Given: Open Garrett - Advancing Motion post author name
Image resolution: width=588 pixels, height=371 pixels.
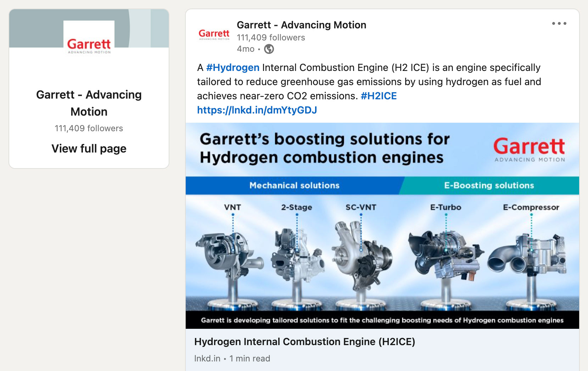Looking at the screenshot, I should [301, 25].
